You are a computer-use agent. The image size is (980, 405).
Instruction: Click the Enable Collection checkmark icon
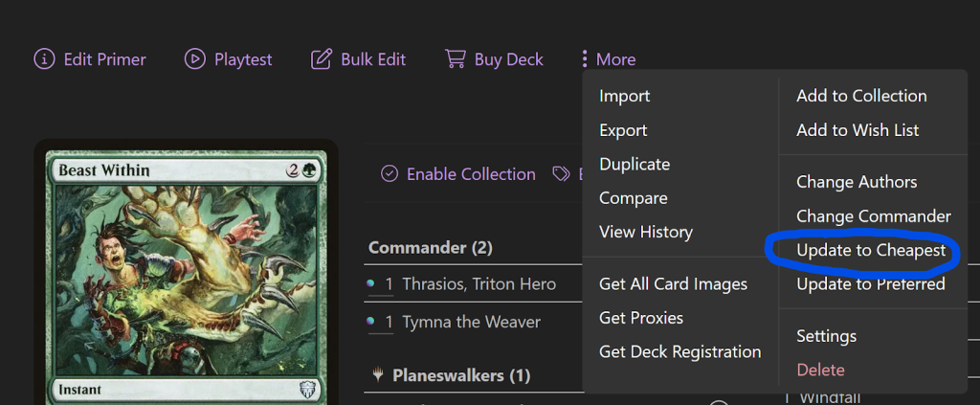(x=390, y=174)
